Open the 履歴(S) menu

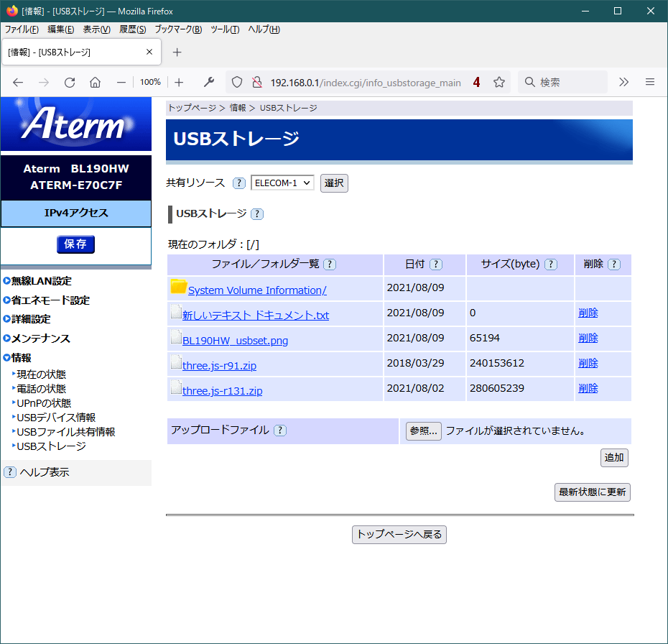(132, 29)
